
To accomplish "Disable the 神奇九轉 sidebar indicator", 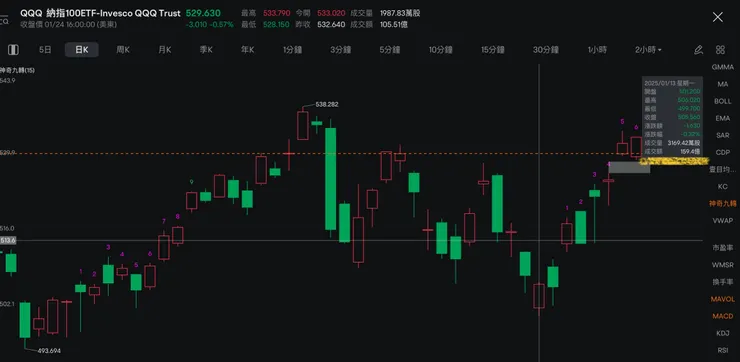I will tap(723, 203).
